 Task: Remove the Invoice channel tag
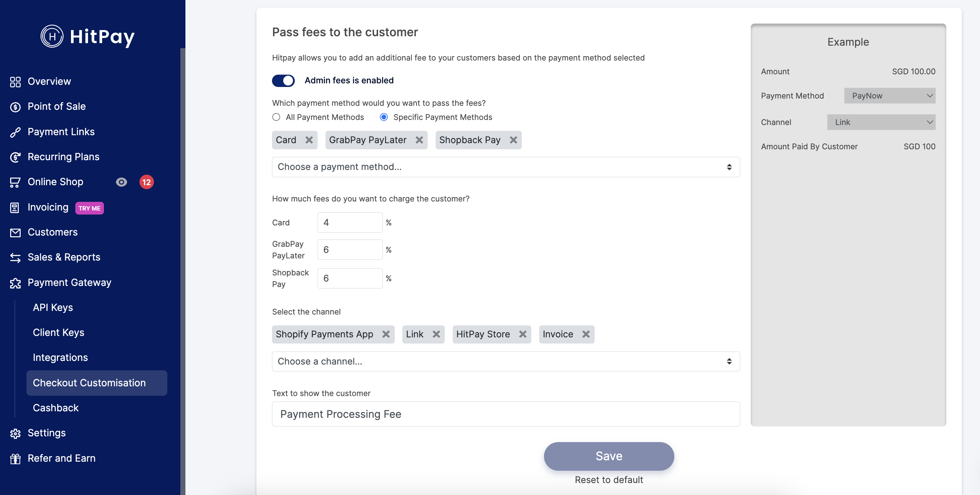[x=586, y=334]
